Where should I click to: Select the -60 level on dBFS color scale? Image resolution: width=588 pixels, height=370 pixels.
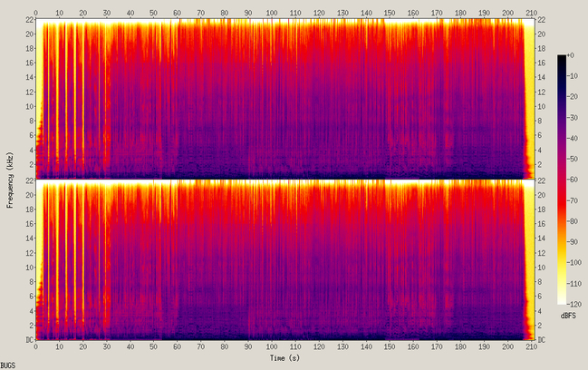[x=573, y=180]
